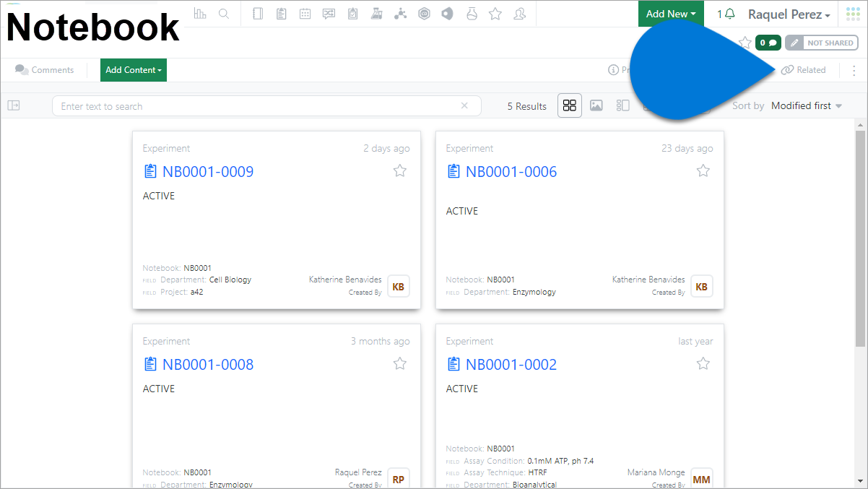Open the experiments clipboard icon in top toolbar

point(282,14)
